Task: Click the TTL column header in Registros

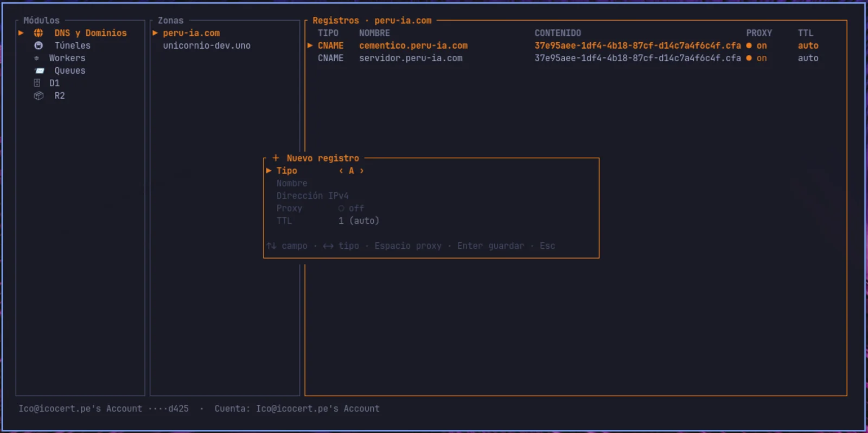Action: [x=806, y=33]
